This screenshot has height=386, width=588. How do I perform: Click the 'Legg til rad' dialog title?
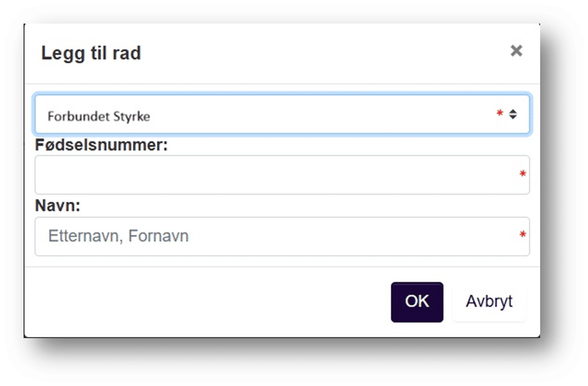(91, 53)
